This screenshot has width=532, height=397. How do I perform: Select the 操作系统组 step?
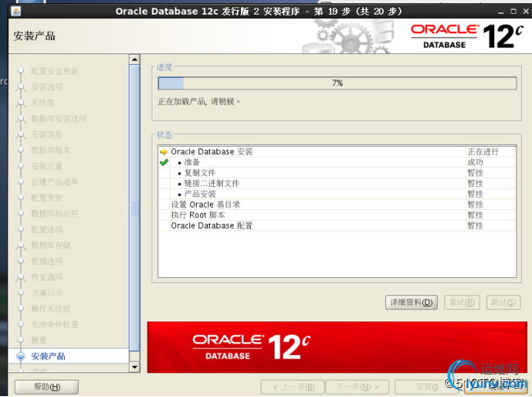click(51, 308)
